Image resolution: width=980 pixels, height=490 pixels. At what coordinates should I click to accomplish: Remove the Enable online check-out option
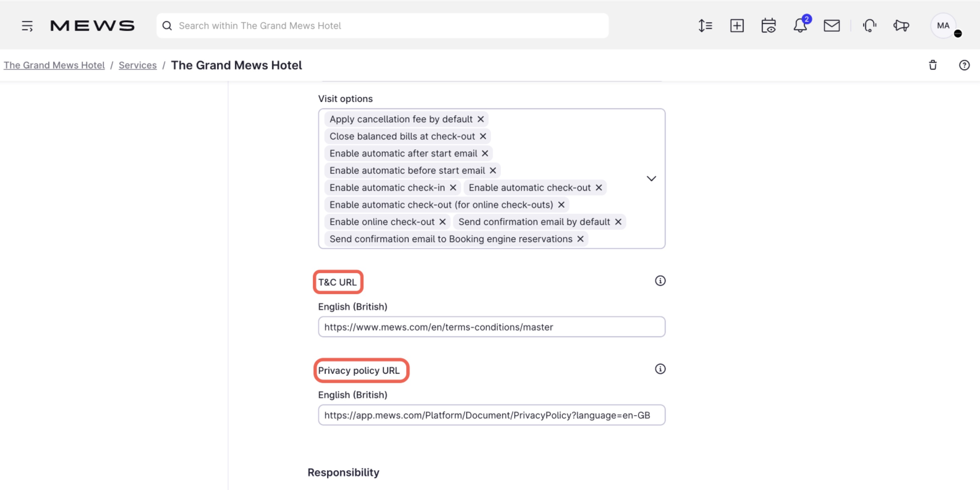(x=442, y=222)
